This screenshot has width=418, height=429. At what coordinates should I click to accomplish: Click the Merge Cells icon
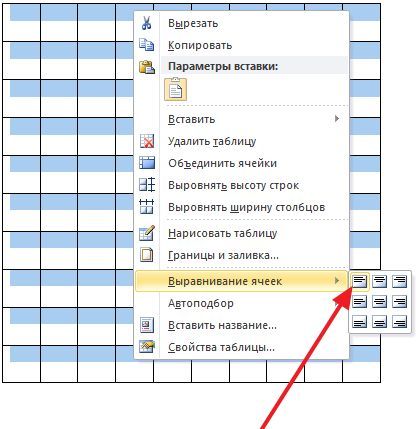coord(147,163)
